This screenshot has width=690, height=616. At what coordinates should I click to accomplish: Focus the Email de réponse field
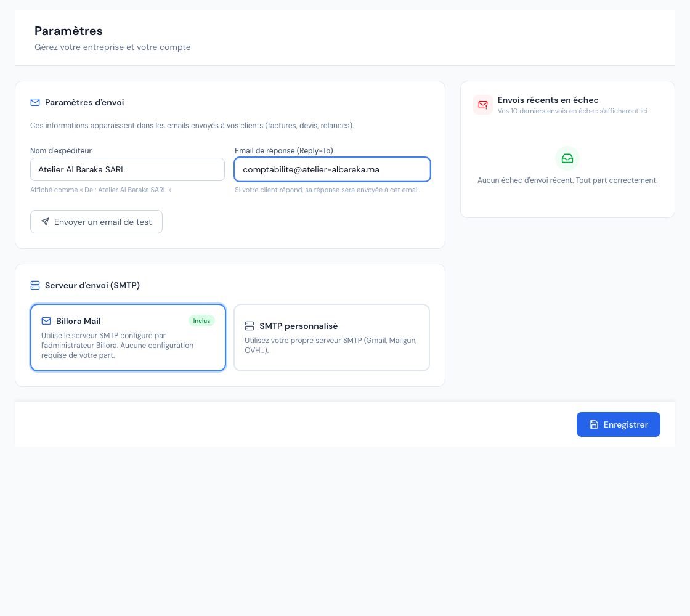332,169
